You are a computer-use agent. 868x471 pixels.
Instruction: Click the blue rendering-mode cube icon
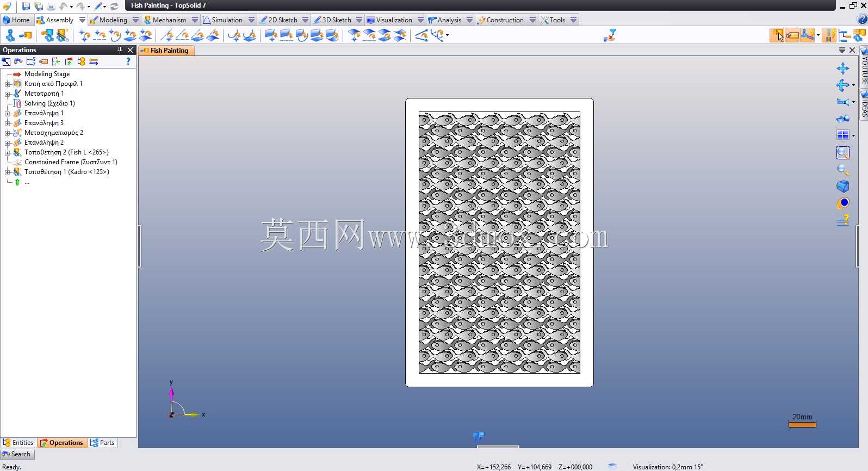click(x=843, y=187)
